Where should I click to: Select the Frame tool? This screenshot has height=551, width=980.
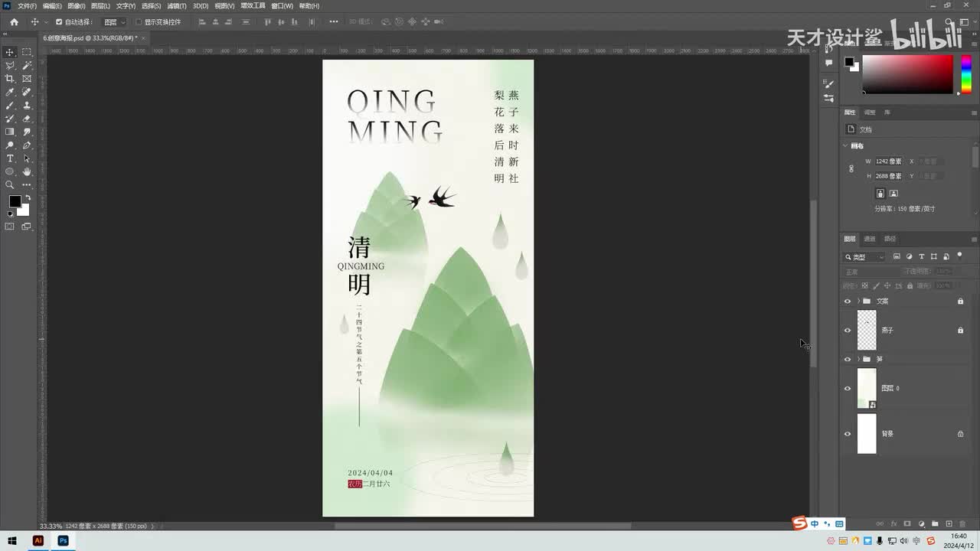(x=27, y=79)
